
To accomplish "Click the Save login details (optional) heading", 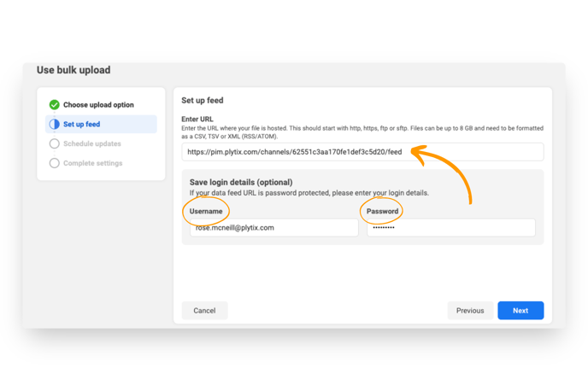I will (x=241, y=183).
